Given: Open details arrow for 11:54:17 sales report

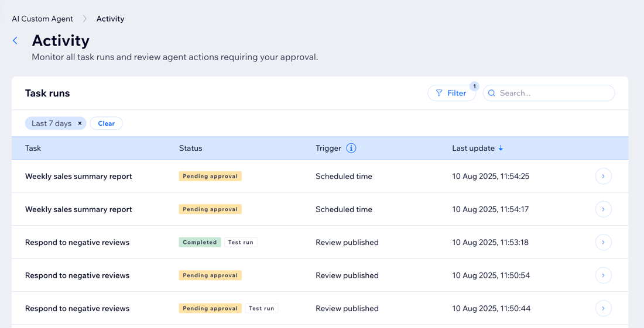Looking at the screenshot, I should tap(603, 209).
